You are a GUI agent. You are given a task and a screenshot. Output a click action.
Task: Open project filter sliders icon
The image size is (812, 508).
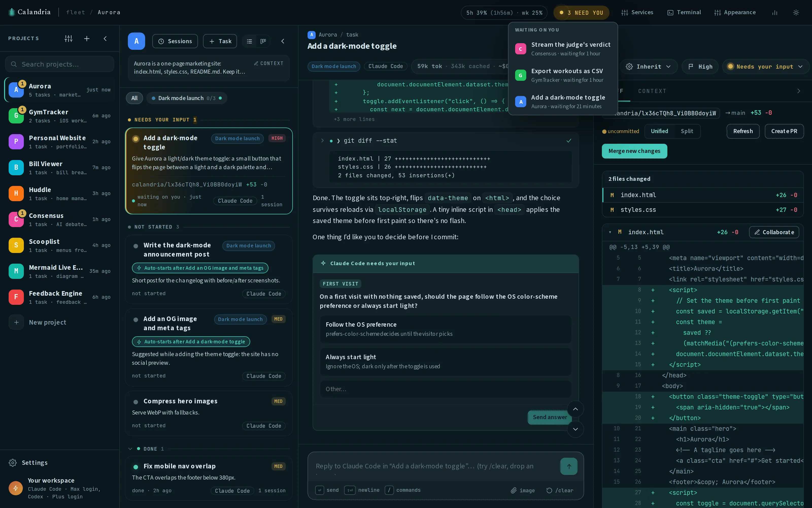point(69,39)
